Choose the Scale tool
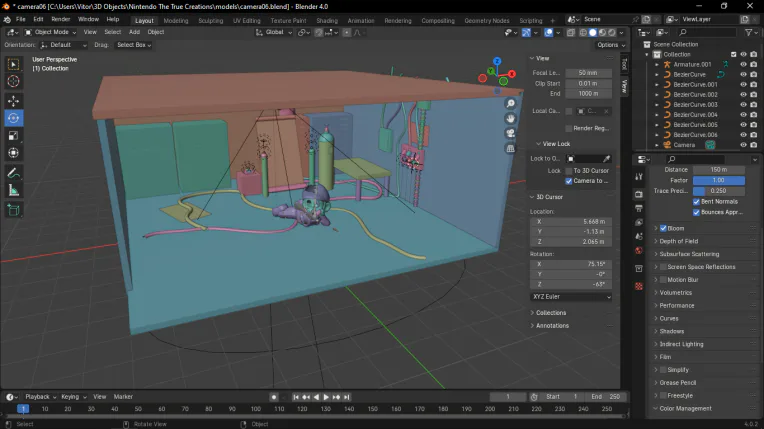764x429 pixels. (x=14, y=135)
